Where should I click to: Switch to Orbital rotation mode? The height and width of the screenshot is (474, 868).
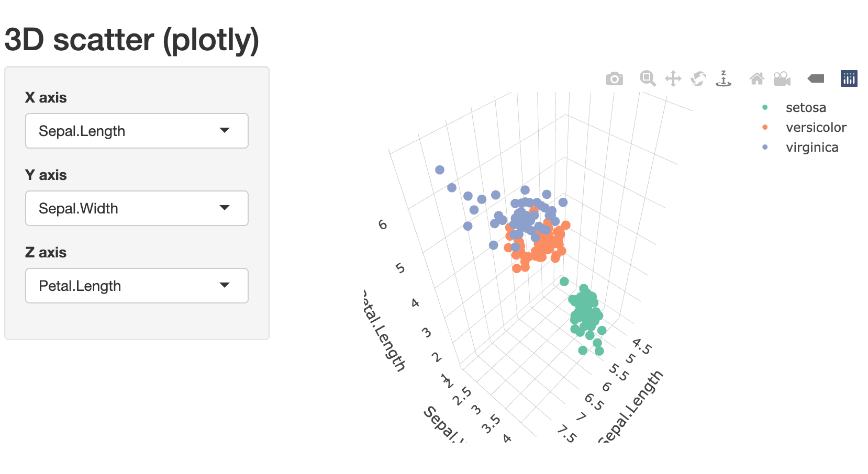click(698, 79)
